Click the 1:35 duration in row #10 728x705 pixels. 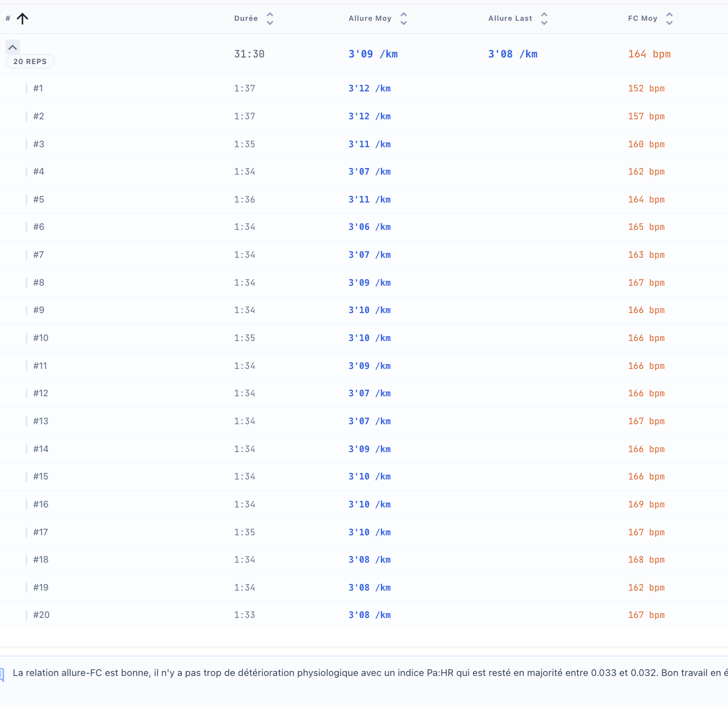[245, 338]
